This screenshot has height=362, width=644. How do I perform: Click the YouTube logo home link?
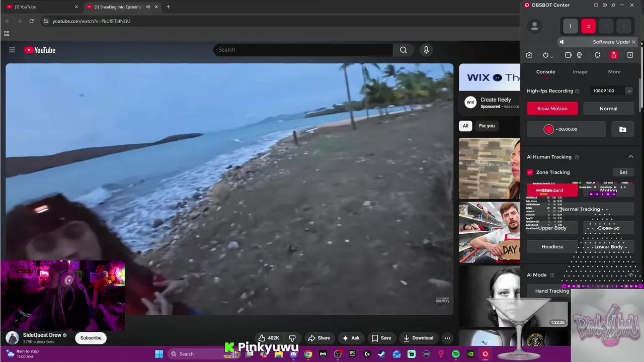tap(40, 50)
